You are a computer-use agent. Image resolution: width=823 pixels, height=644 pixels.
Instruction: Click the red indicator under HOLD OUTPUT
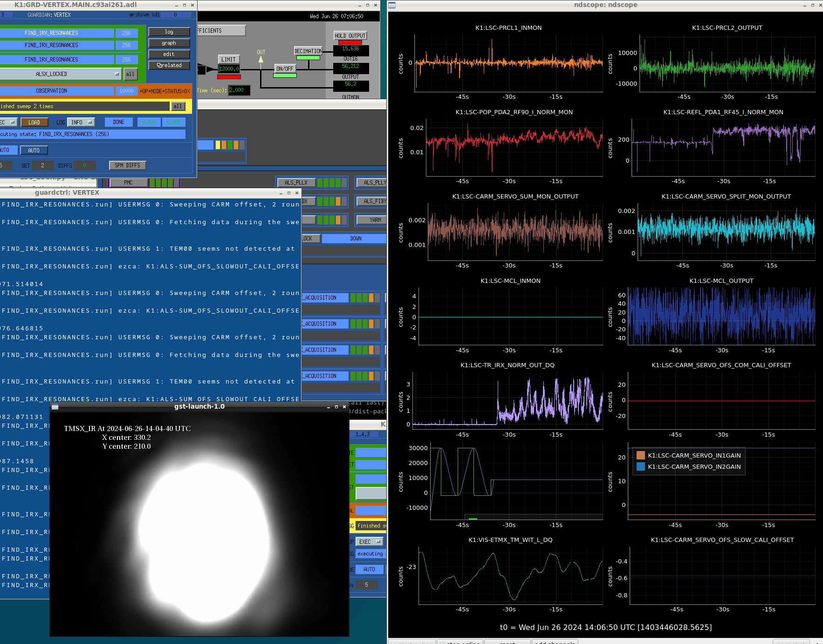point(350,42)
